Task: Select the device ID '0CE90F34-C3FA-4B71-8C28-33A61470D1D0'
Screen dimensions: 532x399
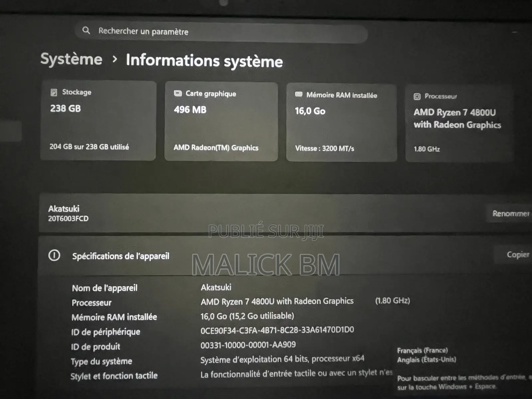Action: pyautogui.click(x=277, y=330)
